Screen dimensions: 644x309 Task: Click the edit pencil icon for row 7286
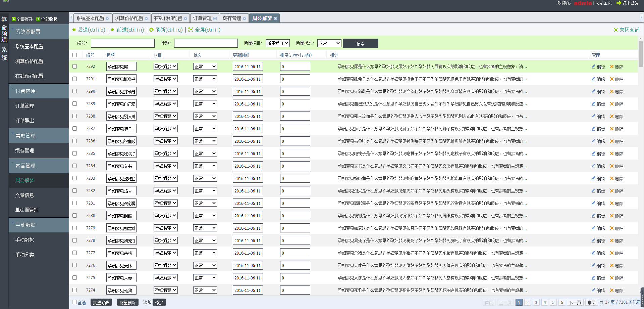point(593,141)
